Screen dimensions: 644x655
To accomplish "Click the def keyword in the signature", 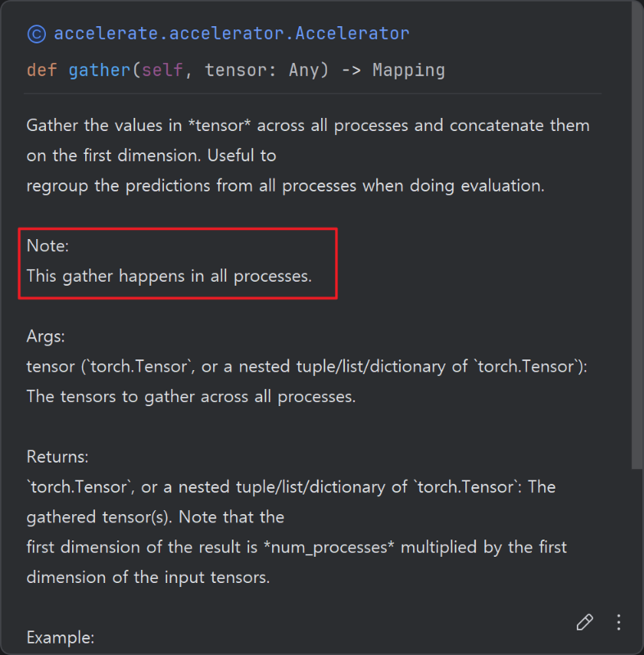I will pos(41,70).
